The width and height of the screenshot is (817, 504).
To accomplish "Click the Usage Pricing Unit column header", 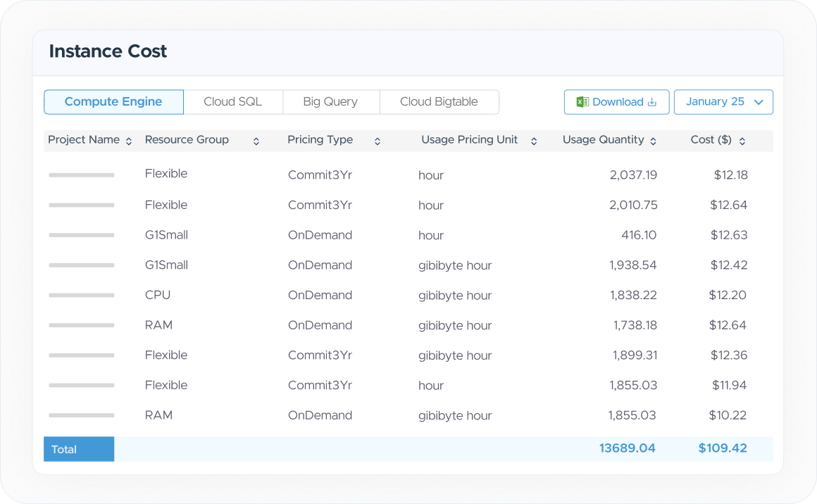I will click(470, 139).
